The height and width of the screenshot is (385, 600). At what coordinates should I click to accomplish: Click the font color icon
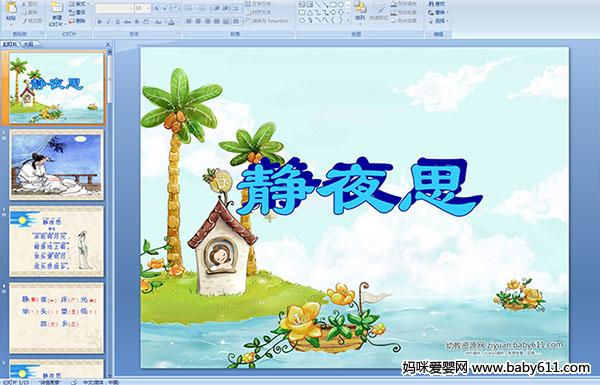pyautogui.click(x=171, y=22)
